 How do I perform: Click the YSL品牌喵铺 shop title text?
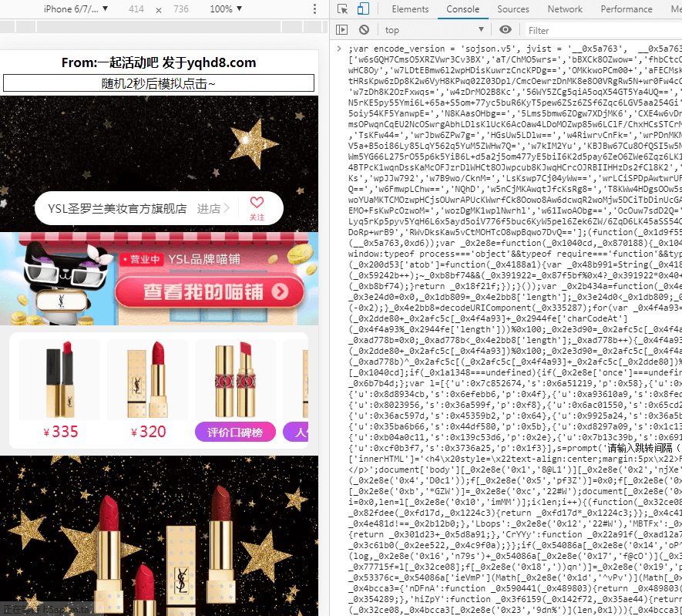pyautogui.click(x=204, y=259)
